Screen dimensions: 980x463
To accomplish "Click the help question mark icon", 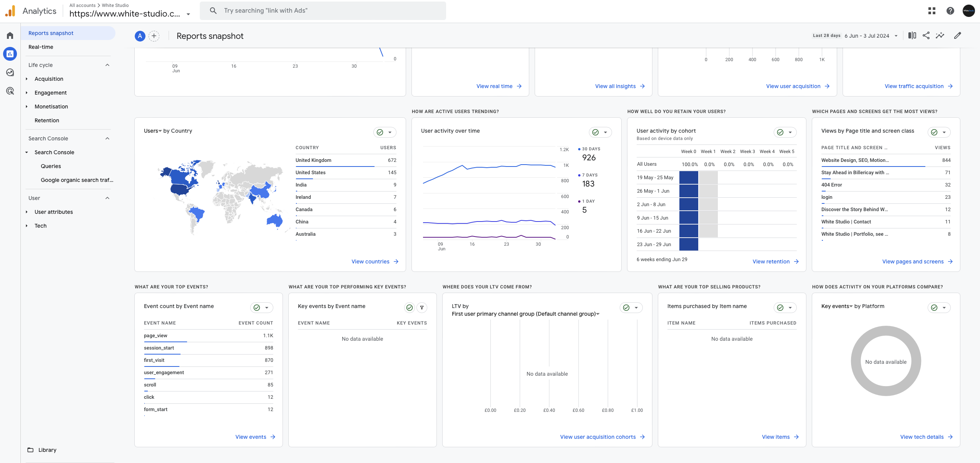I will (950, 11).
